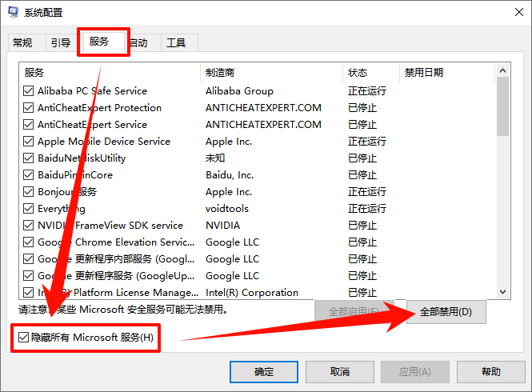Click the 全部禁用(D) button

[446, 312]
